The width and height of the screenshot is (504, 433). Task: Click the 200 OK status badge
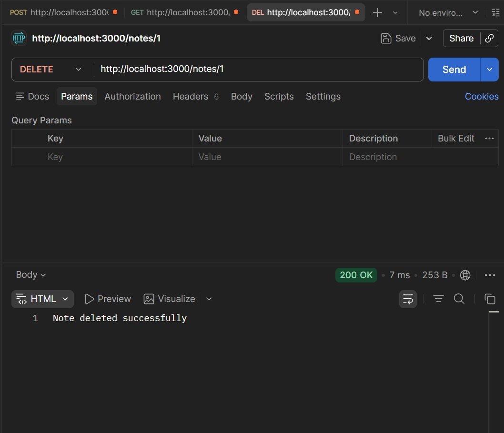356,275
